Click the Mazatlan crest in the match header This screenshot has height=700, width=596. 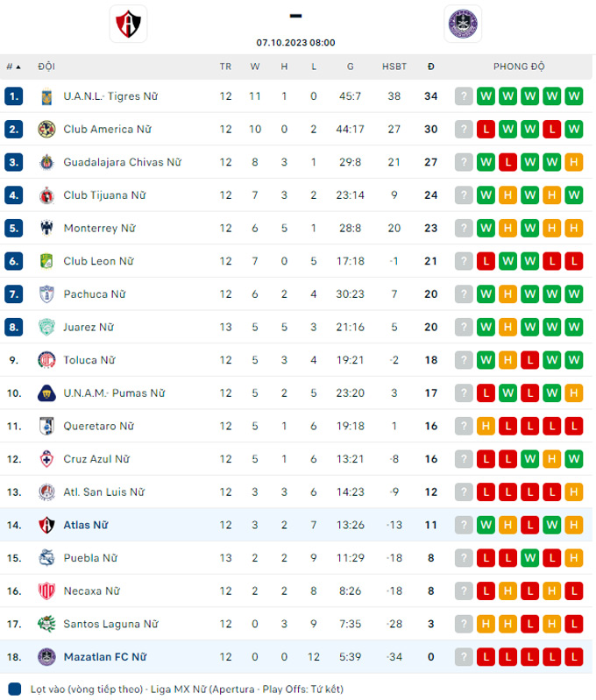point(463,24)
